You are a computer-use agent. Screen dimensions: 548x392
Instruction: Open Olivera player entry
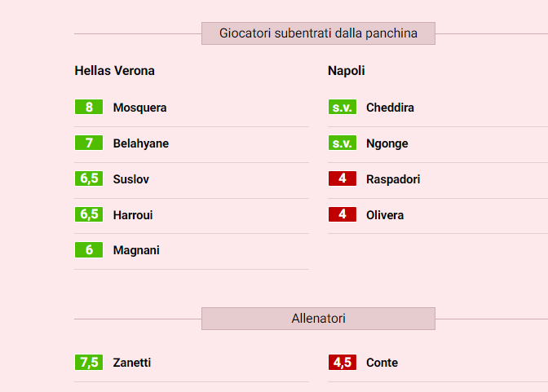point(385,215)
